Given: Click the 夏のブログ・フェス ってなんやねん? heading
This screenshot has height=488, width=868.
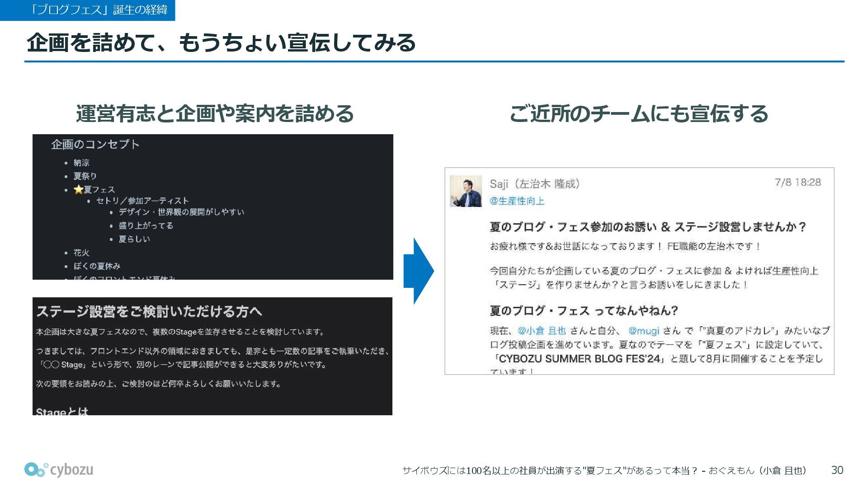Looking at the screenshot, I should 584,310.
